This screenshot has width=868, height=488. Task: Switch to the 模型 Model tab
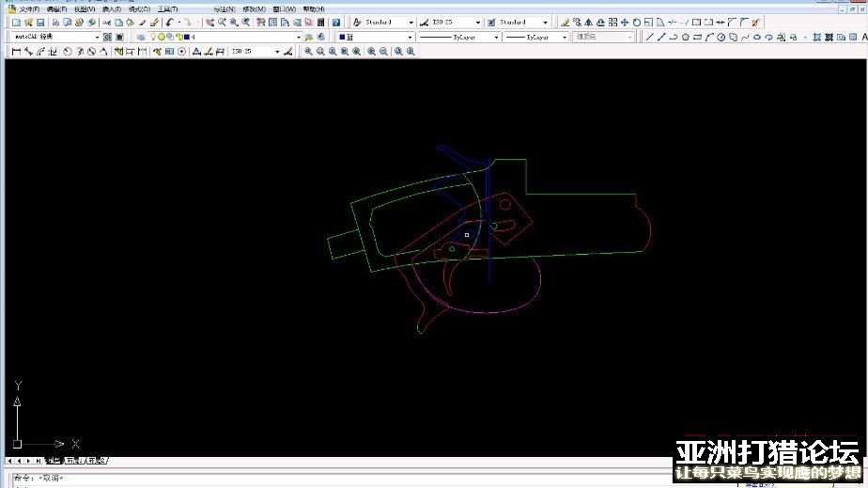[54, 461]
